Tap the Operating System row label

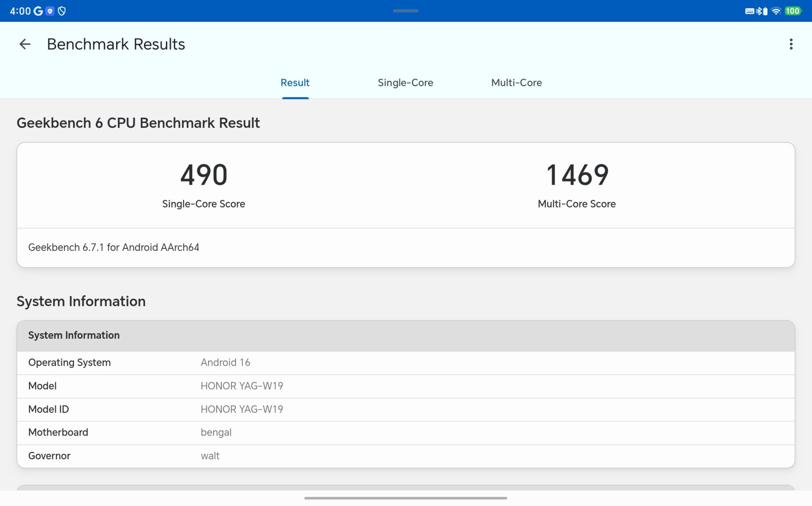(x=70, y=363)
